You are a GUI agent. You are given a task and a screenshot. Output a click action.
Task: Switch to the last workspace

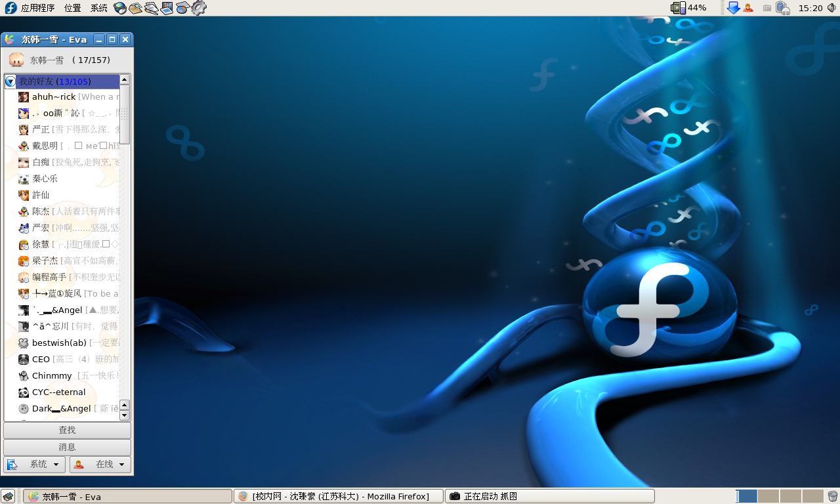click(813, 496)
